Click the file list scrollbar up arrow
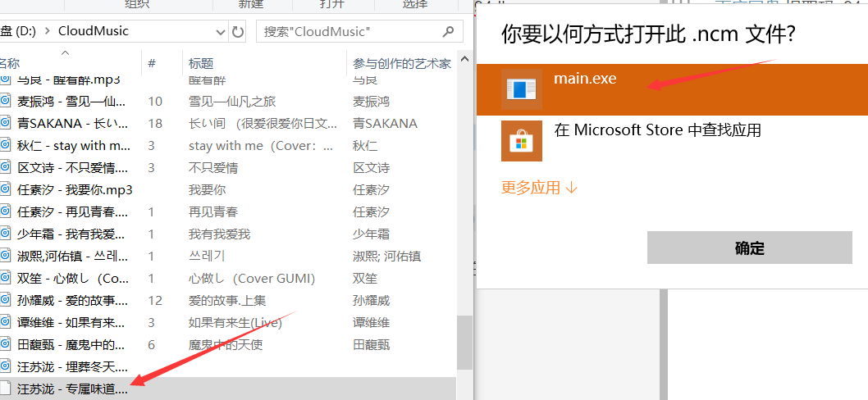 (x=465, y=59)
